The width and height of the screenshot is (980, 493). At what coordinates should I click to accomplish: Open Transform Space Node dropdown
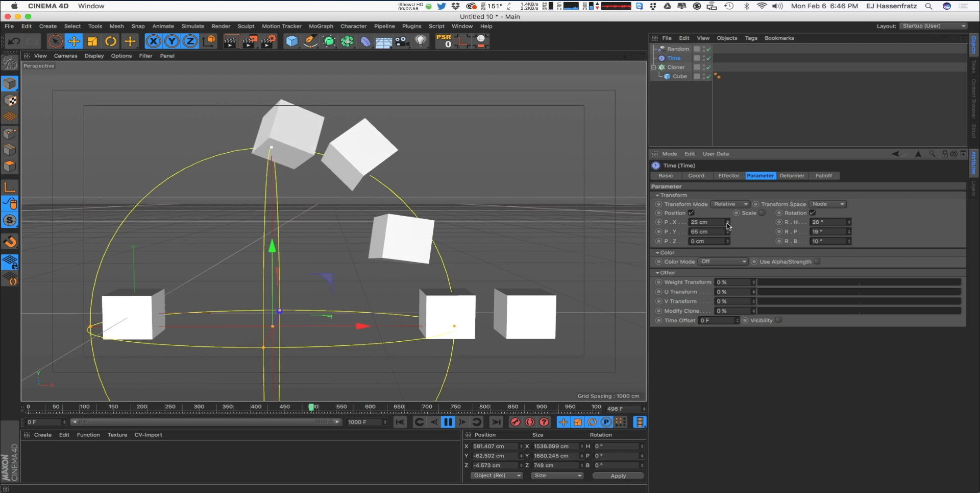point(828,204)
